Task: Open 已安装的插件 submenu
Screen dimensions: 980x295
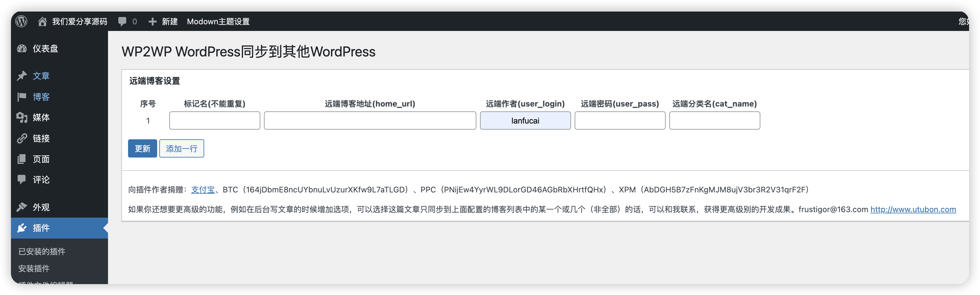Action: [x=42, y=252]
